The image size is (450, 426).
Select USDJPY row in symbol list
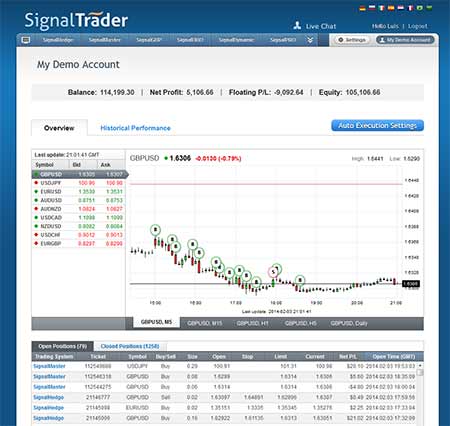[x=79, y=183]
